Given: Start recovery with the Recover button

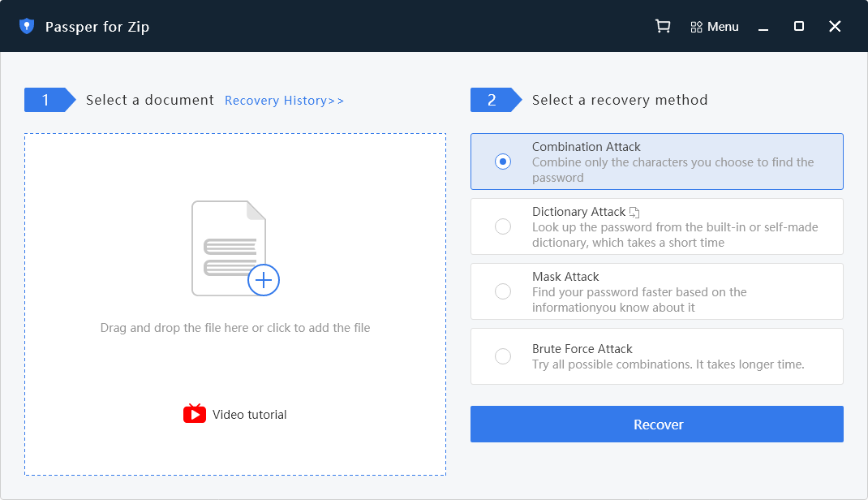Looking at the screenshot, I should click(657, 424).
